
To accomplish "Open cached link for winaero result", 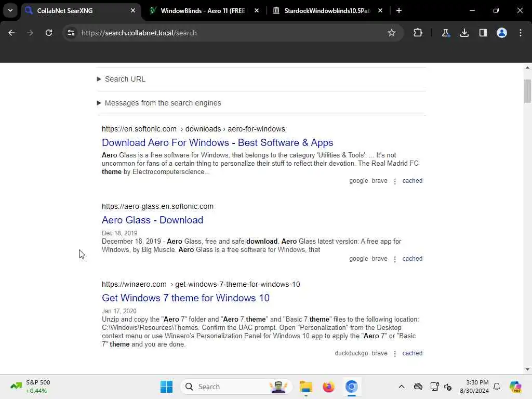I will pos(412,353).
